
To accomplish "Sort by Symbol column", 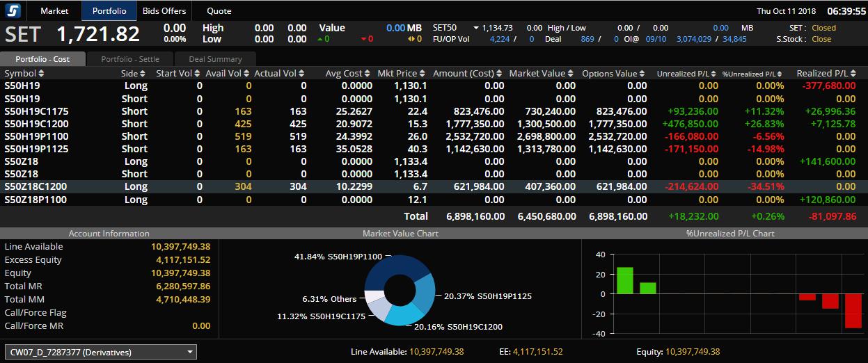I will pyautogui.click(x=24, y=73).
